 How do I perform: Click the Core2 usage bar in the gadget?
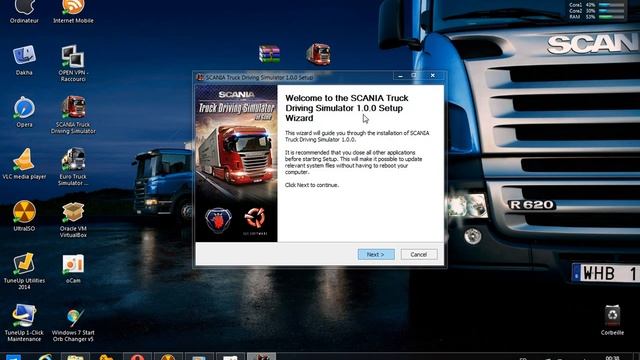pyautogui.click(x=611, y=11)
